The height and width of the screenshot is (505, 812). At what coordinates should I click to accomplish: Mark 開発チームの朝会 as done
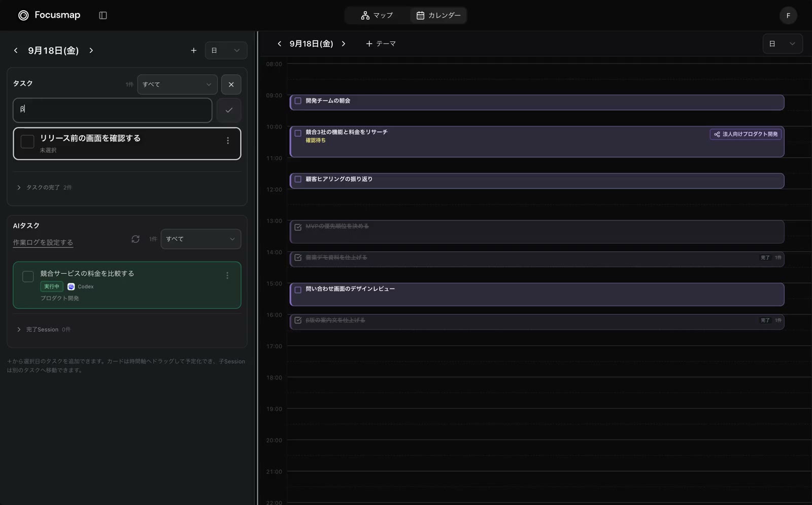(298, 101)
